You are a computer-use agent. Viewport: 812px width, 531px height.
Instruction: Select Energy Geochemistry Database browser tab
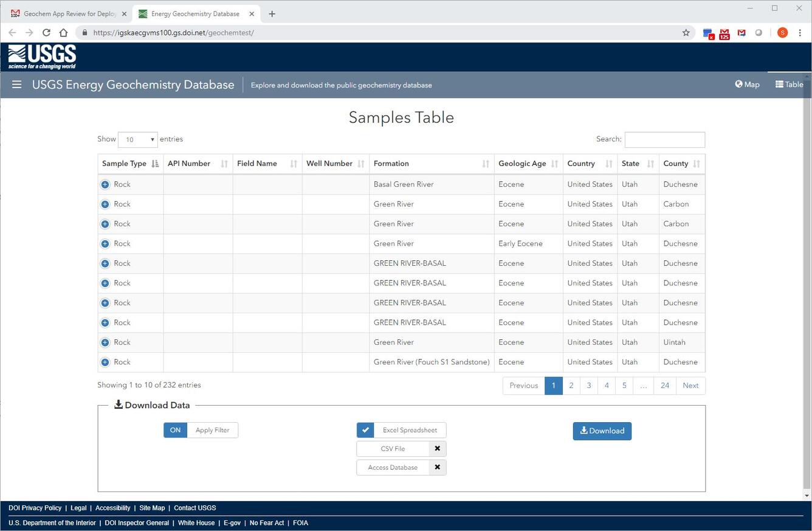[x=196, y=13]
